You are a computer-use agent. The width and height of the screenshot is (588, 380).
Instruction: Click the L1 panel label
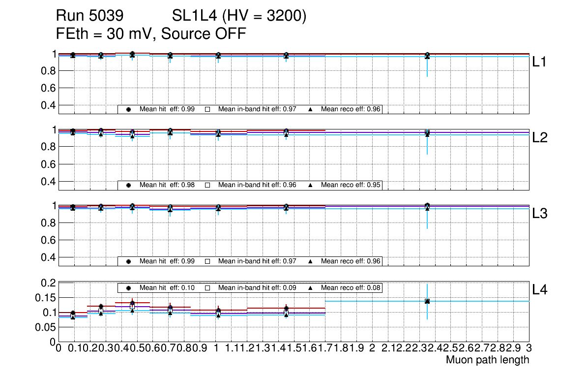pyautogui.click(x=540, y=62)
